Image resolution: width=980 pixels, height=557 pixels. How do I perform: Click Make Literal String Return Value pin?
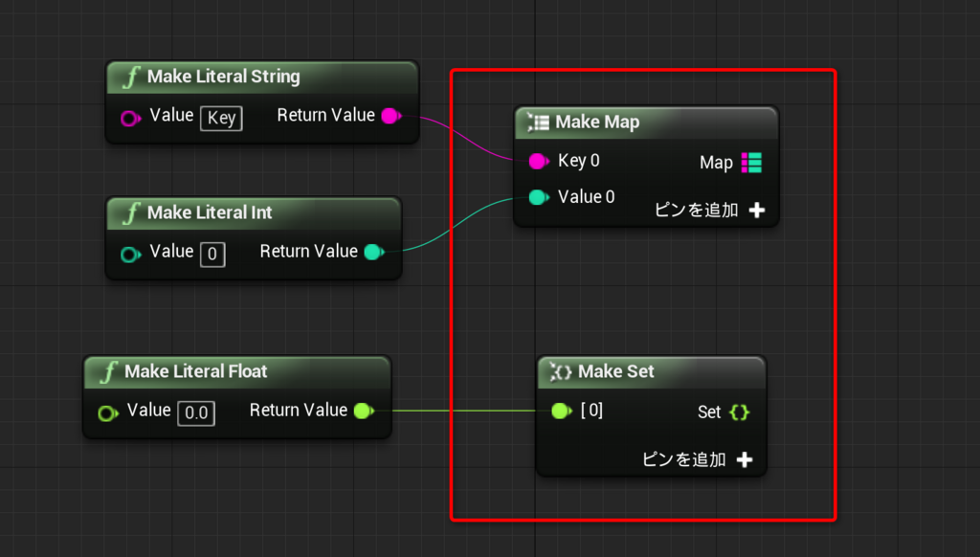click(x=391, y=116)
